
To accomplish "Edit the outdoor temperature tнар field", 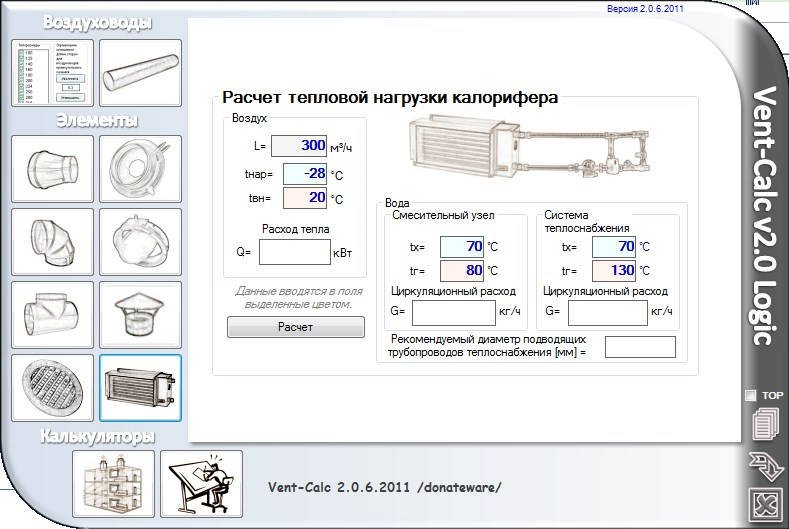I will pos(305,174).
